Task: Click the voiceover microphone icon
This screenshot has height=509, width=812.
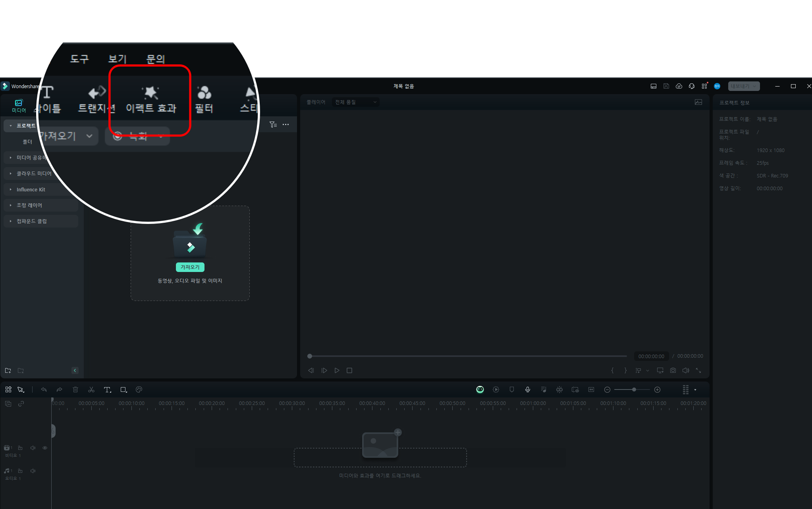Action: pyautogui.click(x=528, y=390)
